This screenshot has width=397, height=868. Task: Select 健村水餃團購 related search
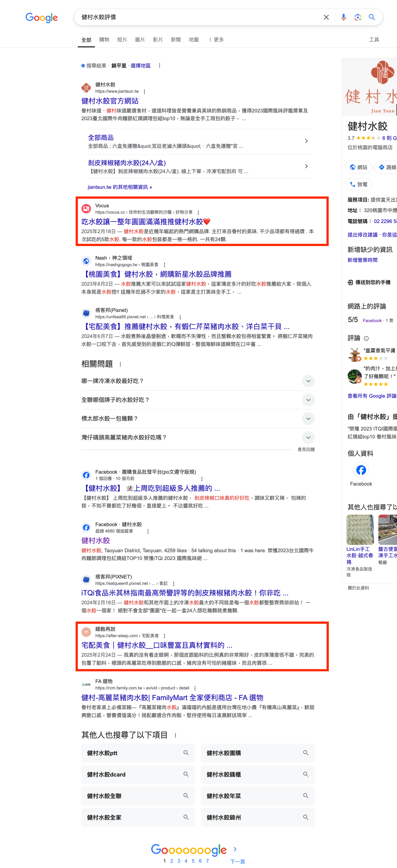(258, 753)
